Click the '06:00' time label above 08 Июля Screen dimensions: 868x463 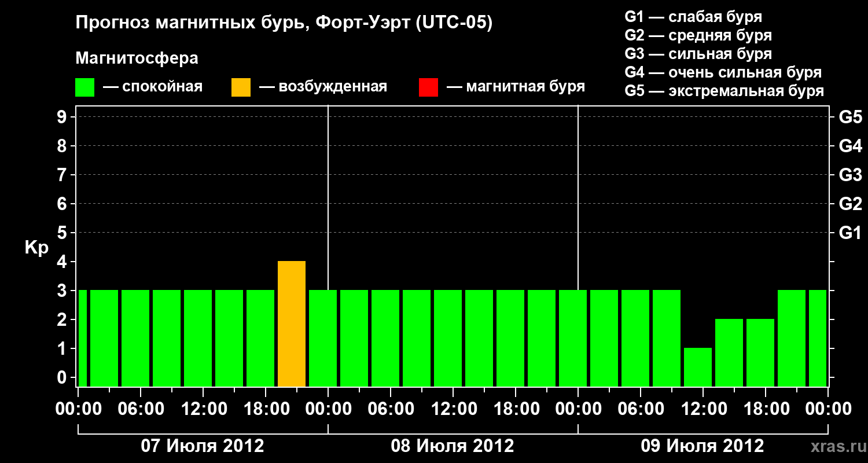point(391,409)
